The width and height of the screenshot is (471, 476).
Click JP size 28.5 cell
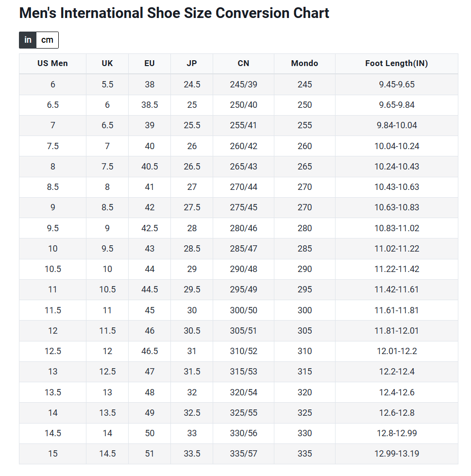[192, 249]
